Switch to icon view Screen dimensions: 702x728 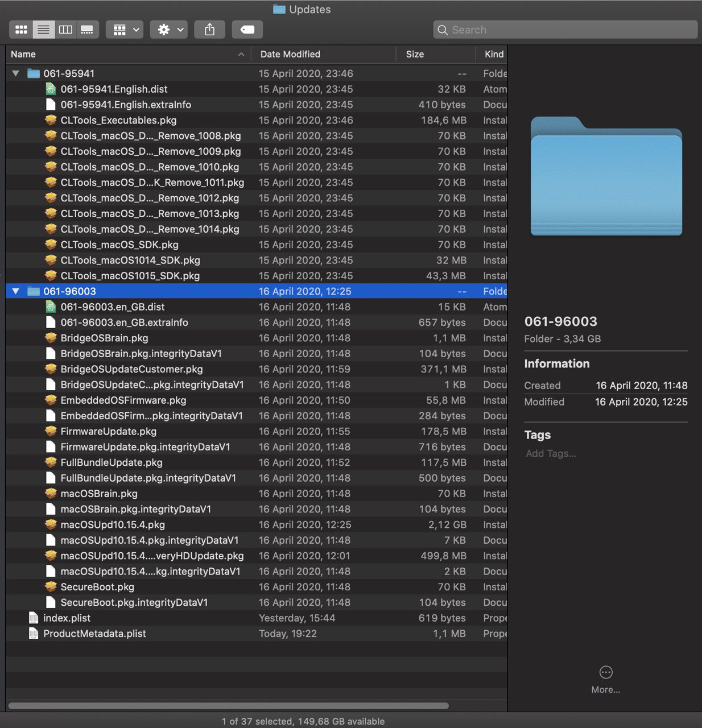(21, 30)
